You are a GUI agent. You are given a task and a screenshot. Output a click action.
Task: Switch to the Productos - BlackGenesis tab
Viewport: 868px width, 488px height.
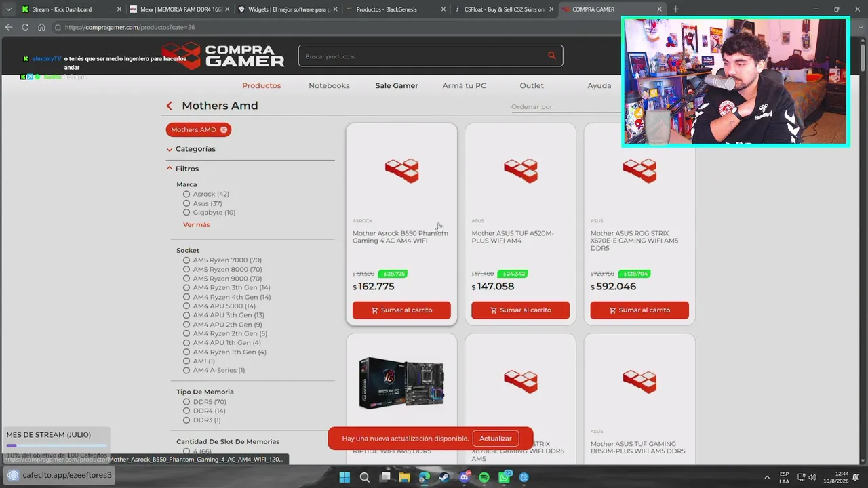click(395, 9)
